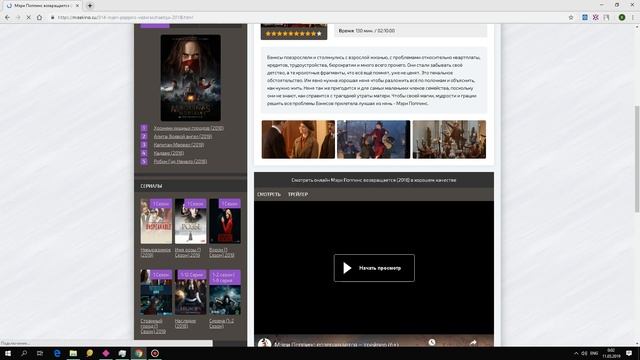Show hidden system tray icons
This screenshot has width=640, height=360.
click(x=576, y=353)
